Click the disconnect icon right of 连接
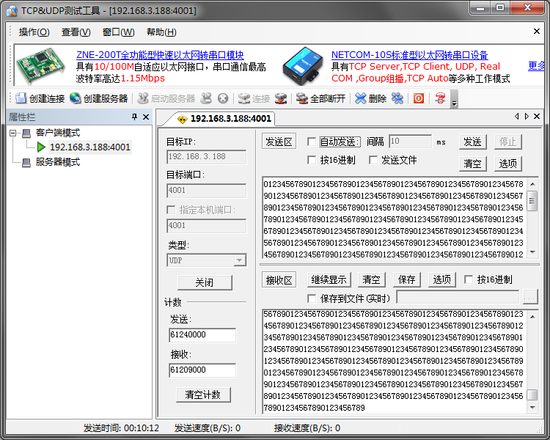 click(281, 98)
